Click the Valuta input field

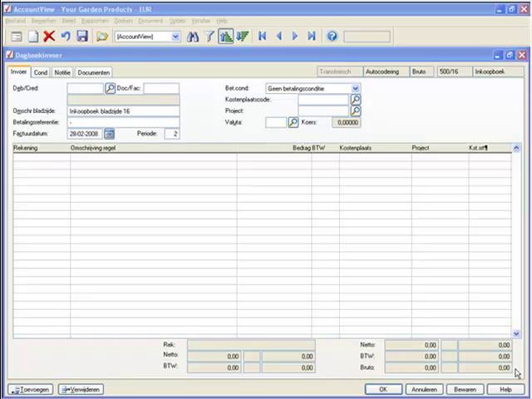276,122
